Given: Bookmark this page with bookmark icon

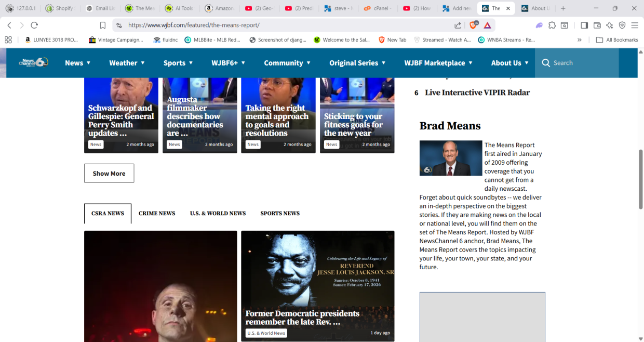Looking at the screenshot, I should pyautogui.click(x=103, y=25).
